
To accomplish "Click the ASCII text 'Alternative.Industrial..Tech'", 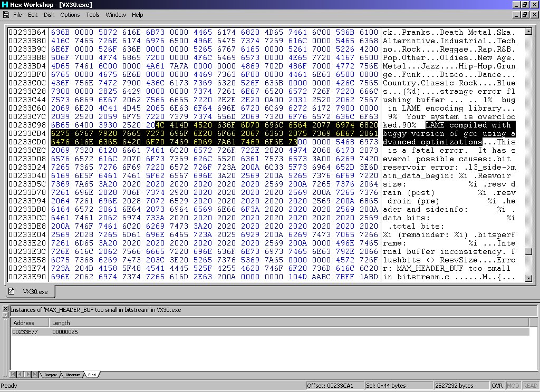I will [x=449, y=41].
